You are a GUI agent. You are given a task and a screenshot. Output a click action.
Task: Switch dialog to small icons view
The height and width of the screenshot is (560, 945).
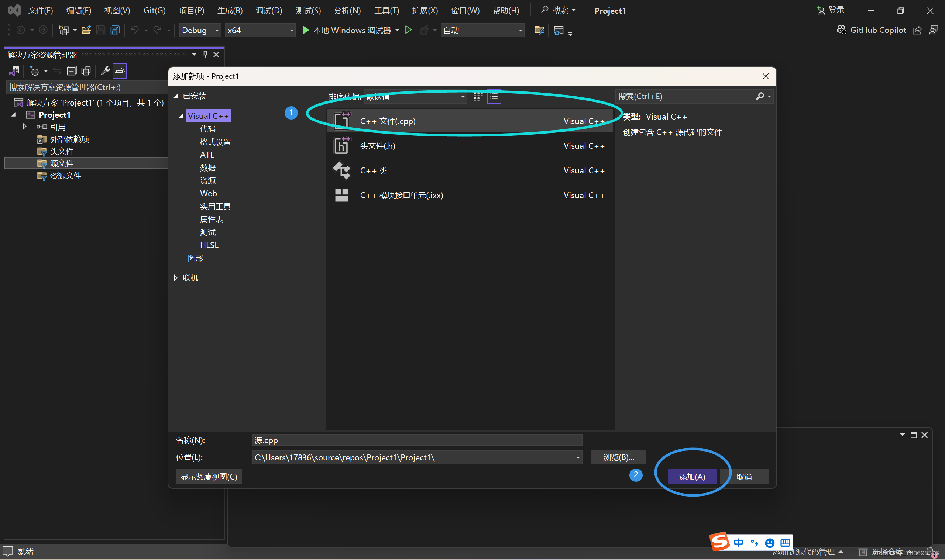[x=478, y=97]
